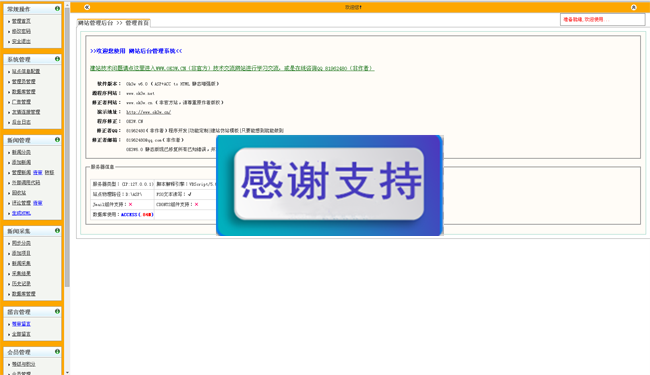Click the blue 待审 link beside 评论管理
Viewport: 650px width, 375px height.
click(x=38, y=203)
